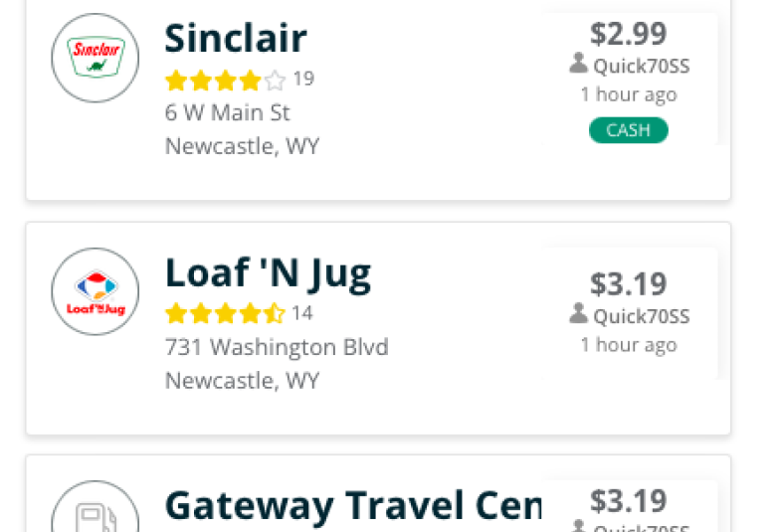Click the empty fifth star on Sinclair
776x532 pixels.
click(x=276, y=81)
